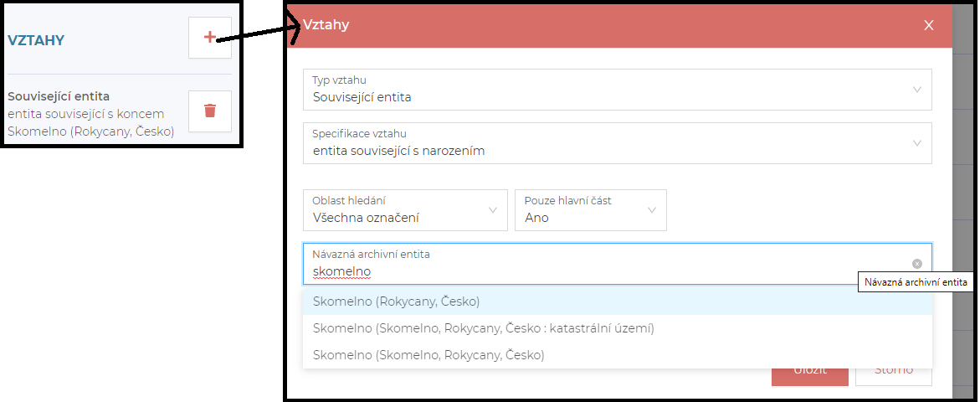This screenshot has width=980, height=402.
Task: Click the Oblast hledání chevron arrow
Action: coord(492,210)
